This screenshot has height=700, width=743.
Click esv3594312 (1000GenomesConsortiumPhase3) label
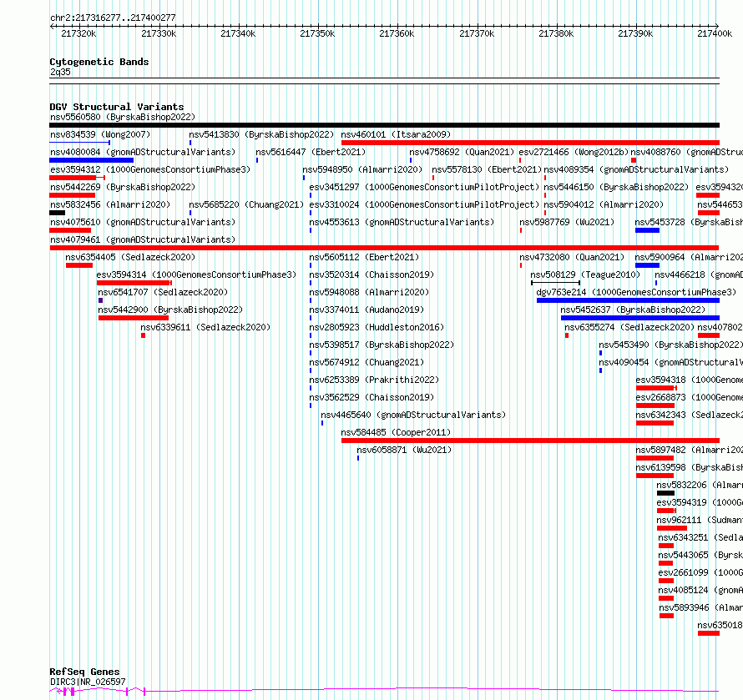coord(150,169)
